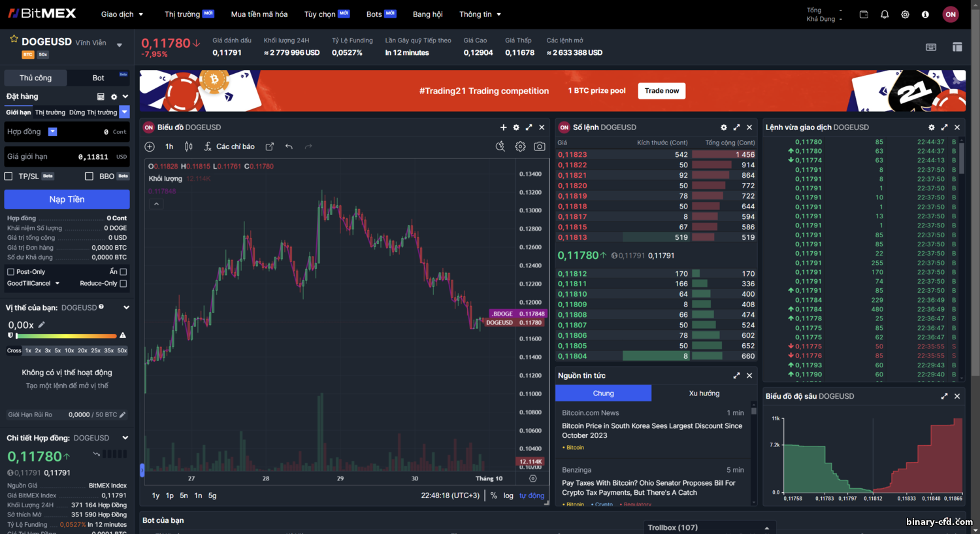Open Bitcoin Price in South Korea article

652,431
